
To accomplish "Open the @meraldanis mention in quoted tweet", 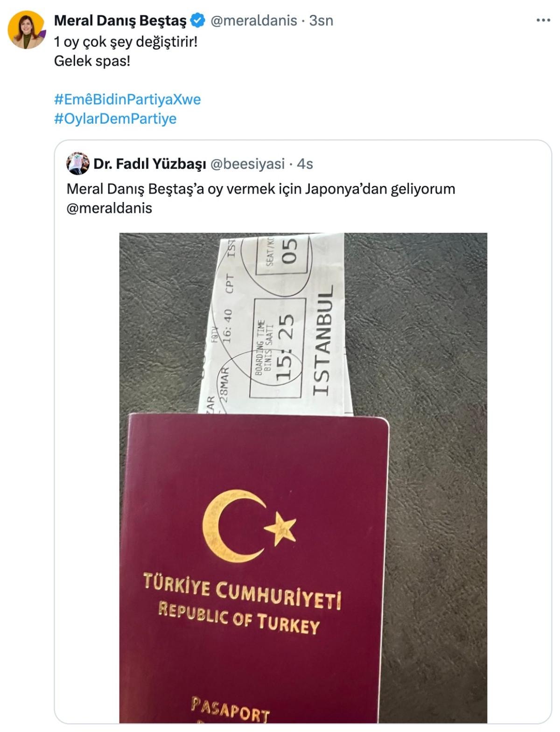I will pos(109,208).
